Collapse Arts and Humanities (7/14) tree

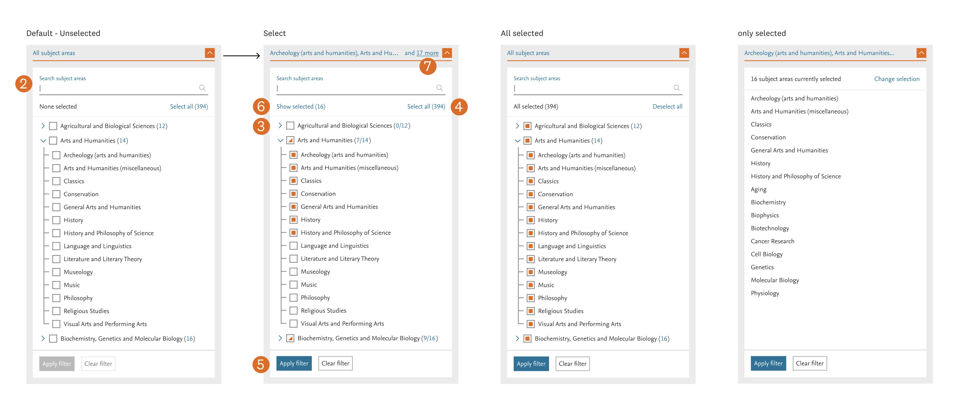pos(280,140)
